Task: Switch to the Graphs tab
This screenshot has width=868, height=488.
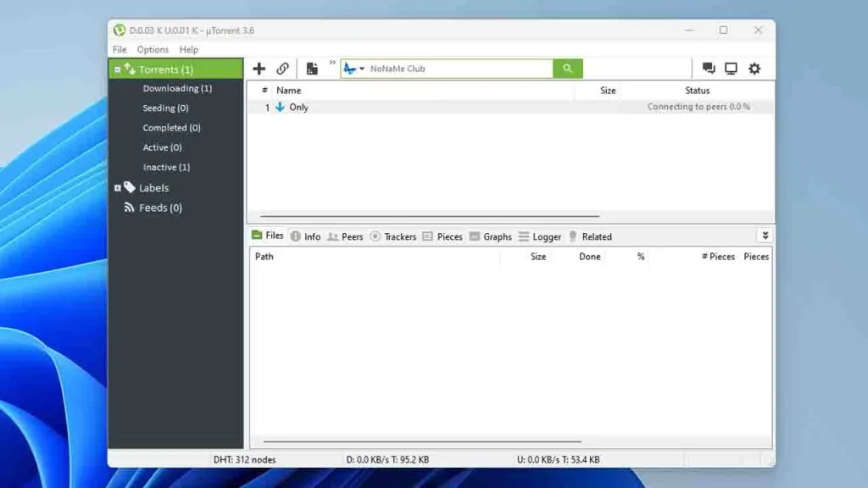Action: click(x=491, y=236)
